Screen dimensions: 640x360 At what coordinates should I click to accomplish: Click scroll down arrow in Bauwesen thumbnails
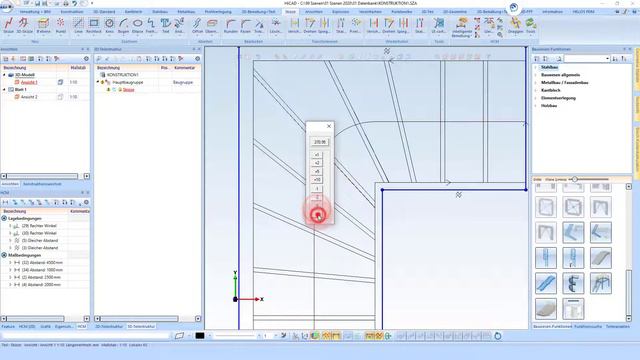pos(629,318)
